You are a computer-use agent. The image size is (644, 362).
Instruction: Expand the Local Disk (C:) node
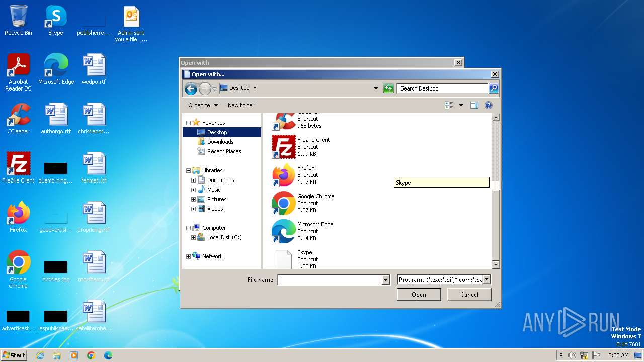[x=193, y=237]
